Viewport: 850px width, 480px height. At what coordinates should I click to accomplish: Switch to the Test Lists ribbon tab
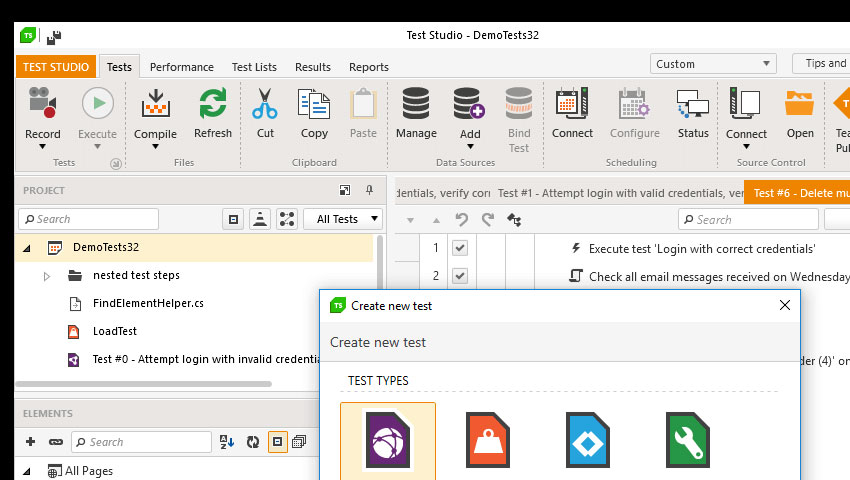click(254, 67)
